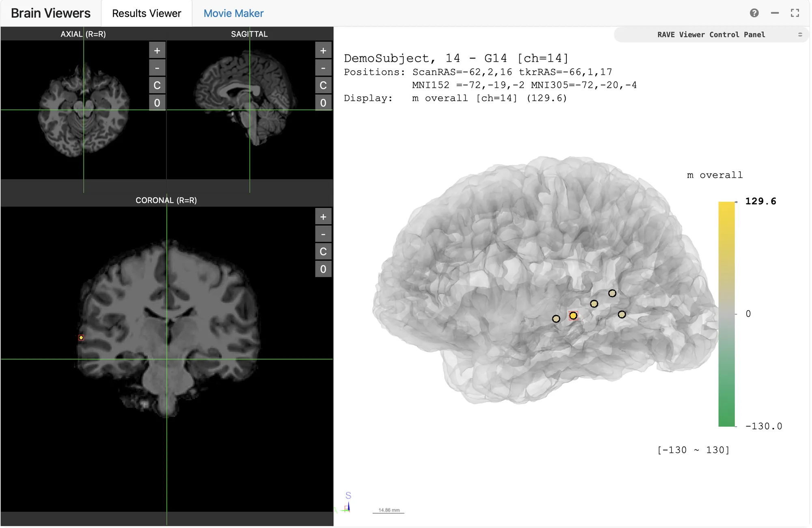Select the topmost electrode on the 3D brain
812x528 pixels.
coord(612,293)
